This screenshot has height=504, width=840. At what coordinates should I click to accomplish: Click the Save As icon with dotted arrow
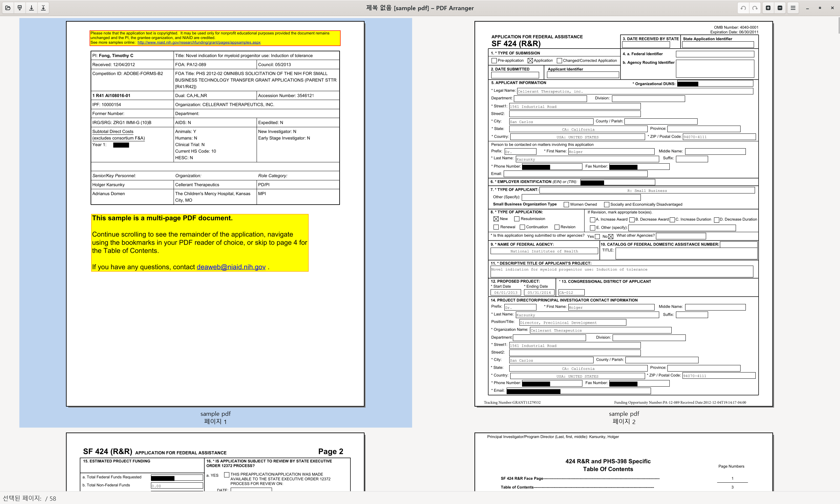pos(44,8)
